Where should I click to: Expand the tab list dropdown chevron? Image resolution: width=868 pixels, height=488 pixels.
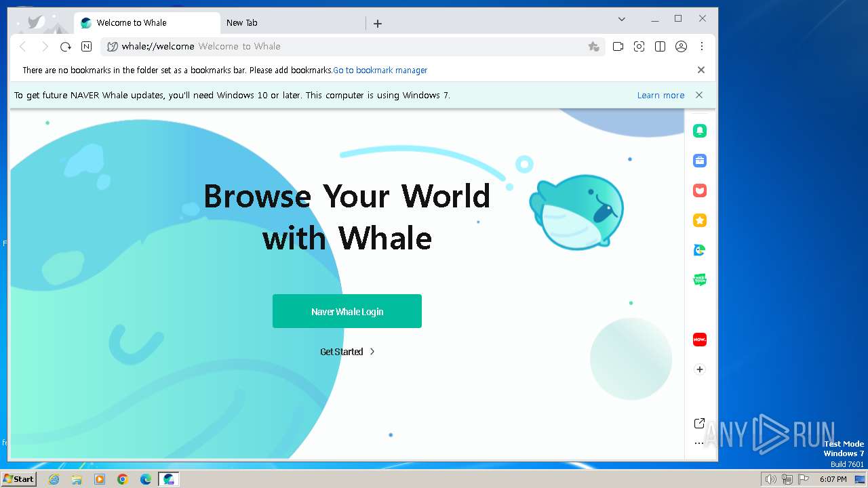pos(622,19)
